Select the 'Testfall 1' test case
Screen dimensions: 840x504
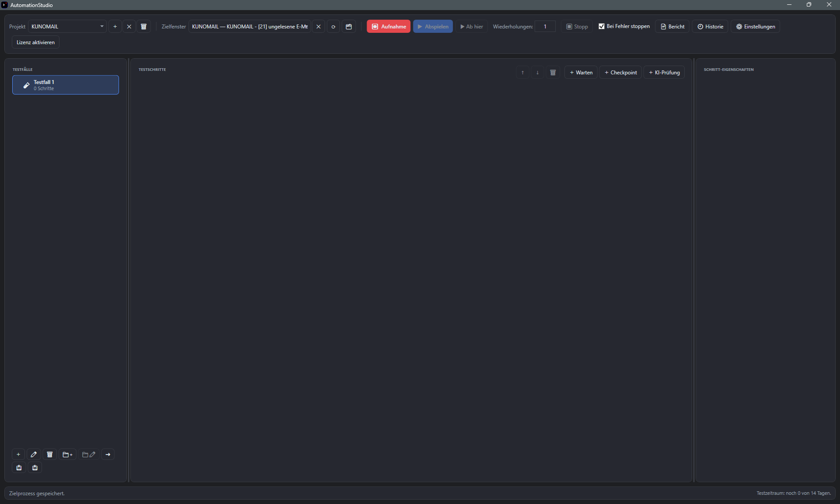(66, 85)
